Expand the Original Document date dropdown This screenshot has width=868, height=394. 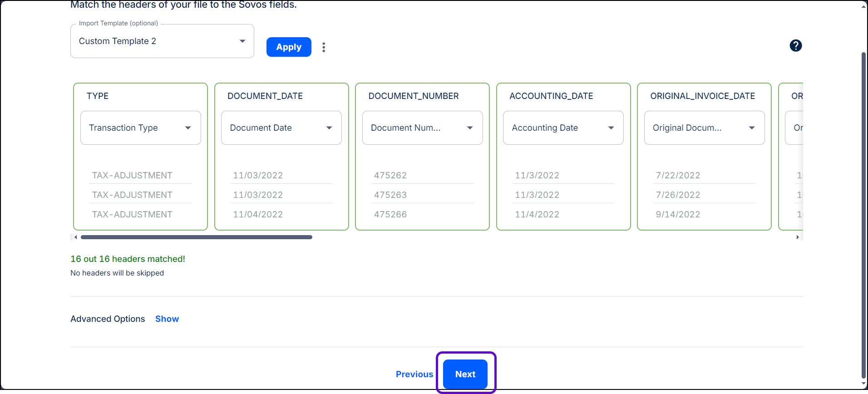pyautogui.click(x=704, y=128)
